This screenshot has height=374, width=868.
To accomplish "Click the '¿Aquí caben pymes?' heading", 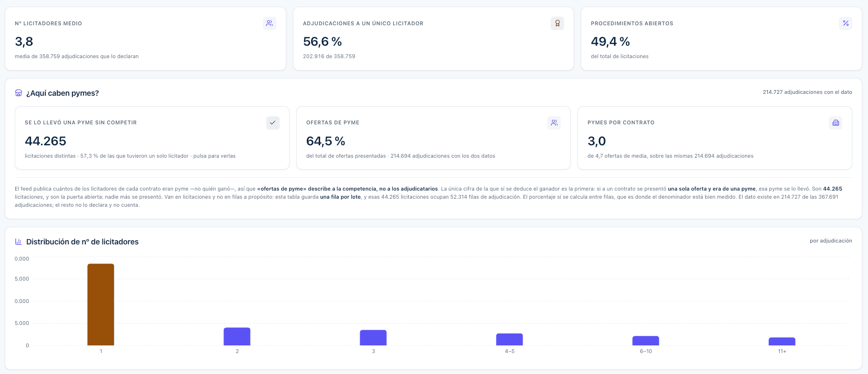I will [62, 93].
